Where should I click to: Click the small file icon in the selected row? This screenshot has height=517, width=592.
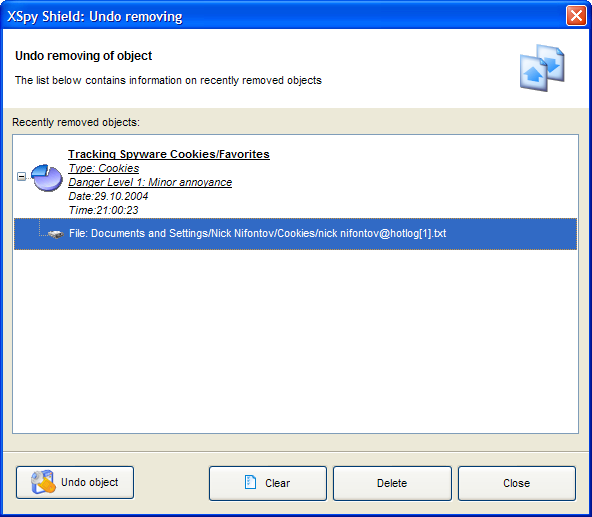pos(56,235)
